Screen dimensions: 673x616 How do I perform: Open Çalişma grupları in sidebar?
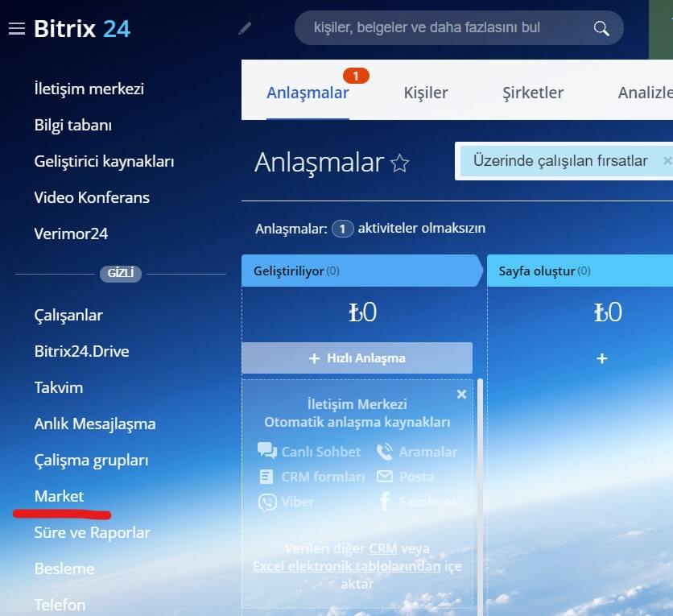(x=91, y=460)
